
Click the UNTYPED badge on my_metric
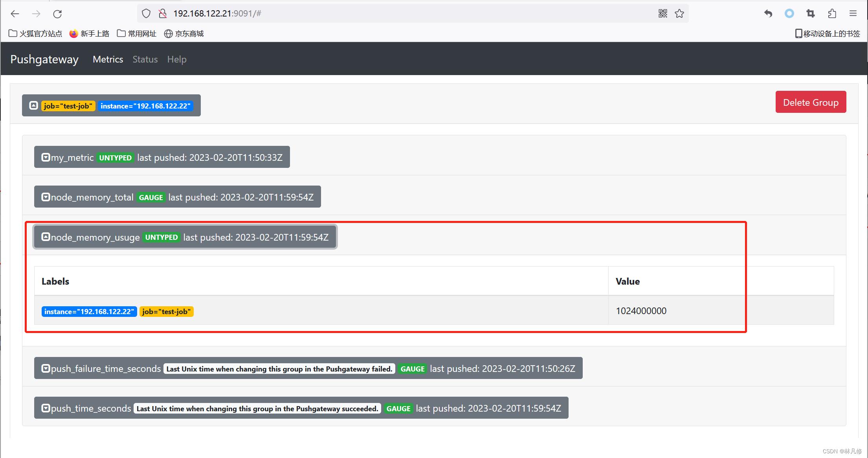[x=116, y=158]
